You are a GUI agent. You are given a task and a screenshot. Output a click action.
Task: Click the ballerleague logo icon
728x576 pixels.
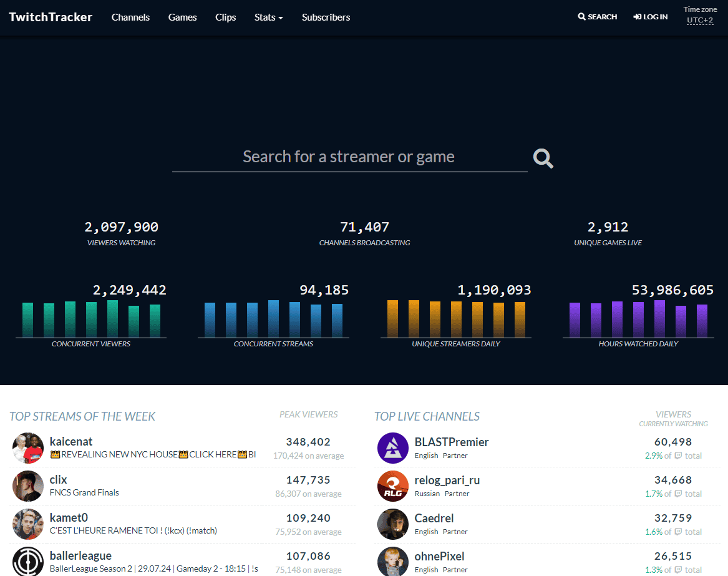(28, 561)
